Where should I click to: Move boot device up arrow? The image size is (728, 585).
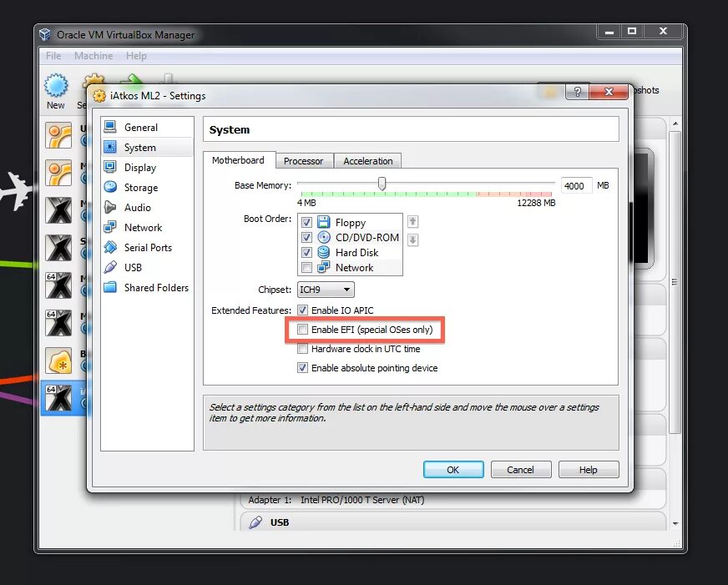pyautogui.click(x=412, y=222)
